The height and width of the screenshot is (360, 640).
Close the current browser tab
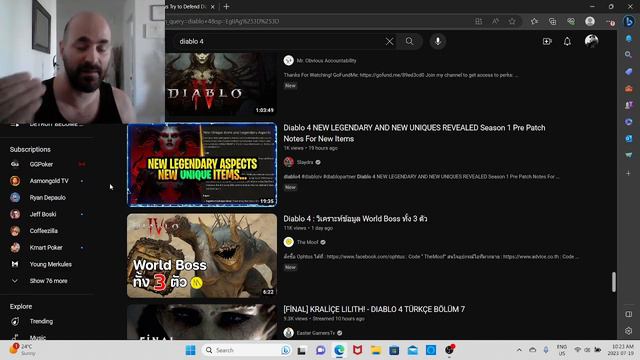click(213, 7)
